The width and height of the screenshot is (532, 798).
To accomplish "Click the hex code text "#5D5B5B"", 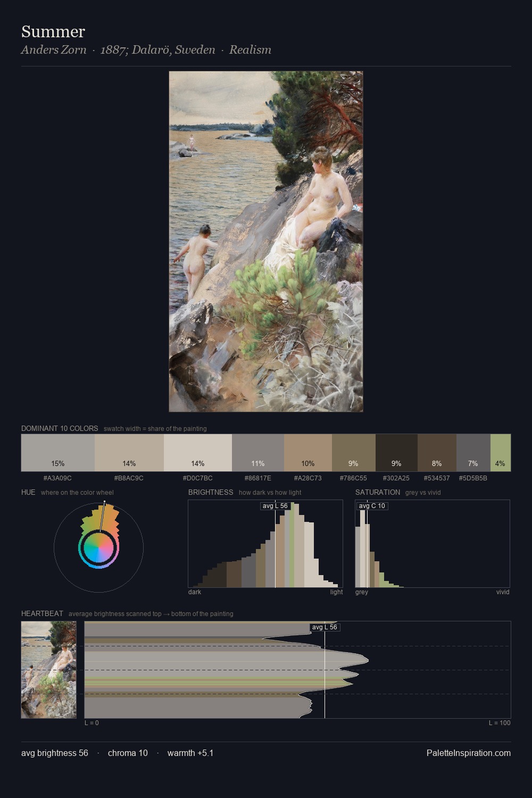I will (x=473, y=478).
